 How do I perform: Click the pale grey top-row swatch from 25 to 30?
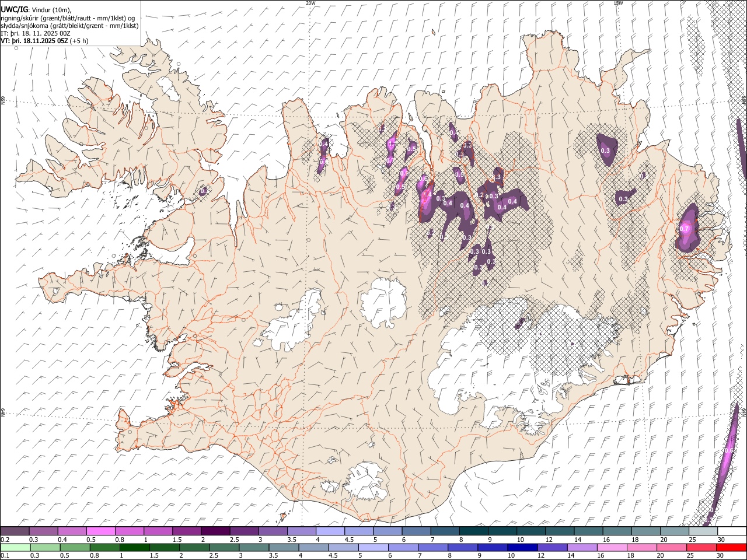(x=703, y=531)
